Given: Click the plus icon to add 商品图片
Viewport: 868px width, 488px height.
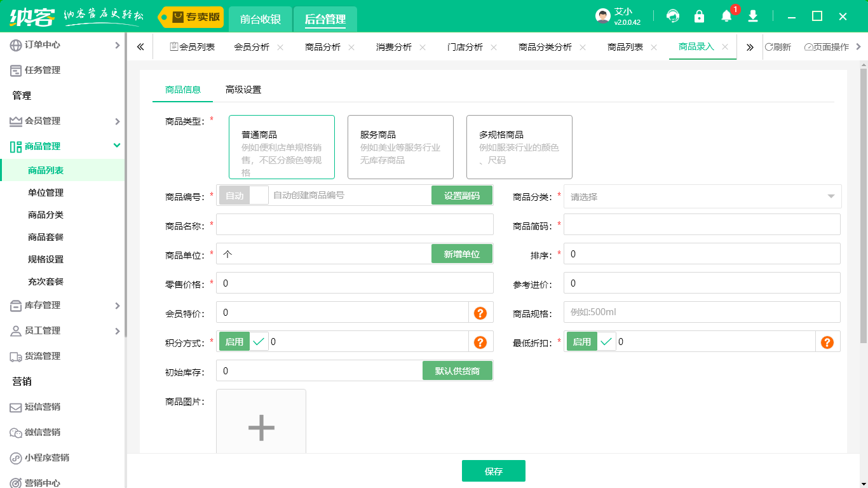Looking at the screenshot, I should pyautogui.click(x=261, y=428).
